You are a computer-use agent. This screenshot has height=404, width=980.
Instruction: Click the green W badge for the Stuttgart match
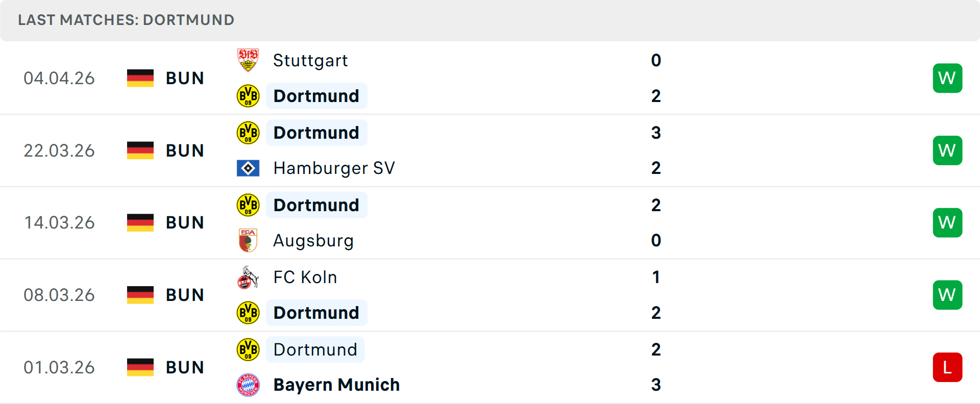[947, 78]
